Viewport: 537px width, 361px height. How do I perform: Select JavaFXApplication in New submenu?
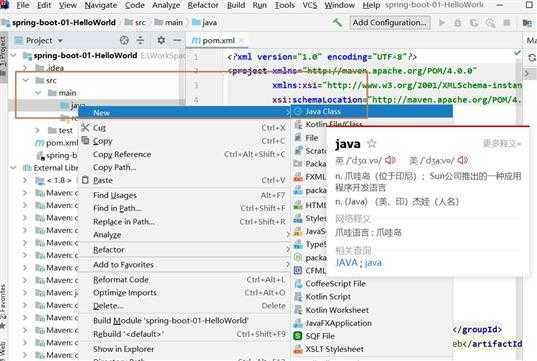click(372, 323)
